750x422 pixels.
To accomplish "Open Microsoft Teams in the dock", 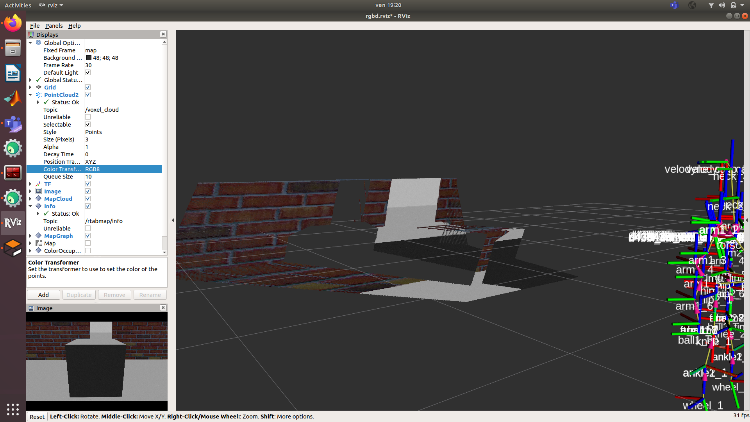I will coord(13,123).
